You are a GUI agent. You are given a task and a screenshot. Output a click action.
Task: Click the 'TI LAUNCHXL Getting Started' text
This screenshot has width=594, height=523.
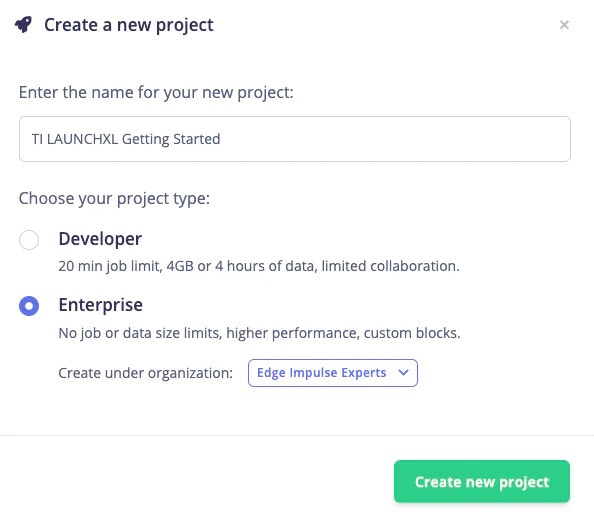click(126, 139)
